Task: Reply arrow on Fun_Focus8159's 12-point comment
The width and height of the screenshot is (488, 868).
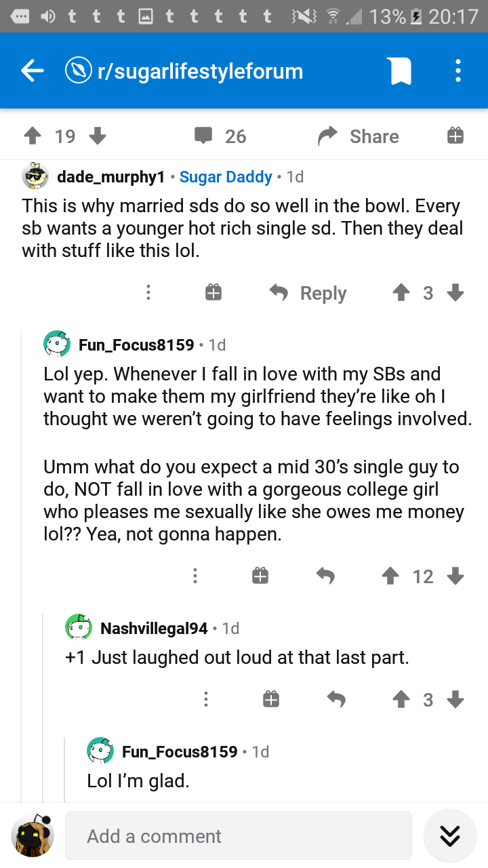Action: pos(325,576)
